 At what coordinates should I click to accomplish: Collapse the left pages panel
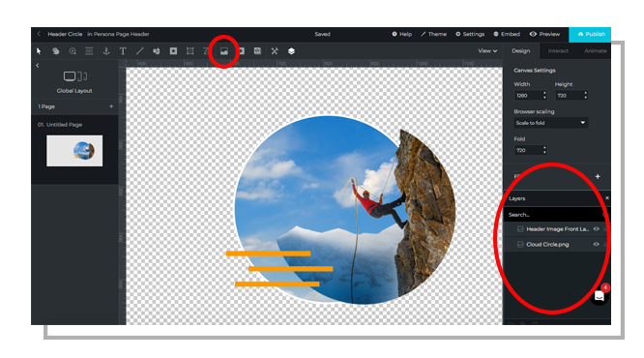pos(38,66)
